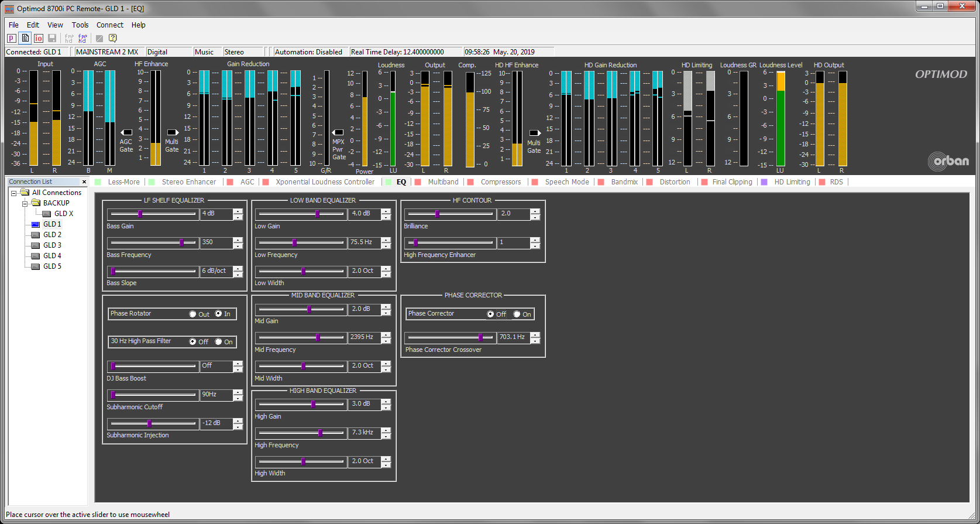Viewport: 980px width, 524px height.
Task: Close the Connection List panel with X
Action: 84,181
